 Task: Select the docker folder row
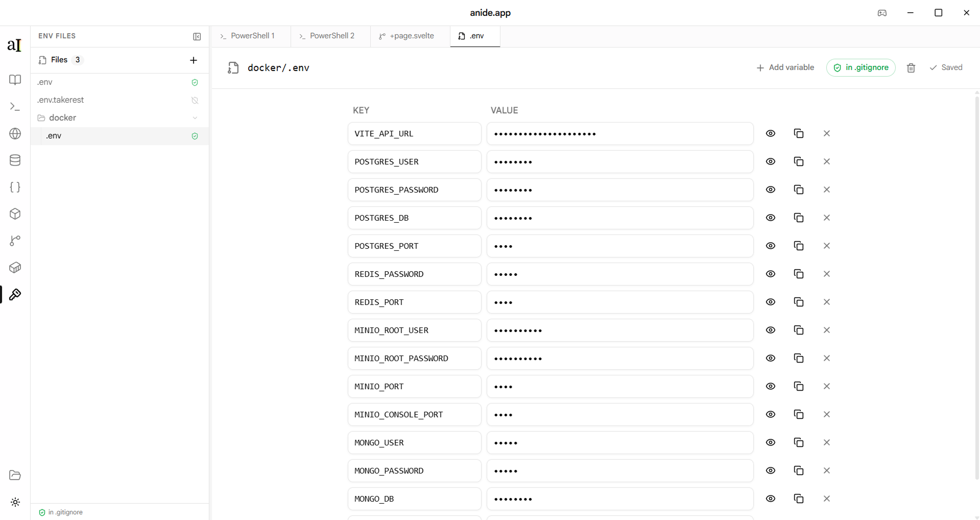coord(119,118)
